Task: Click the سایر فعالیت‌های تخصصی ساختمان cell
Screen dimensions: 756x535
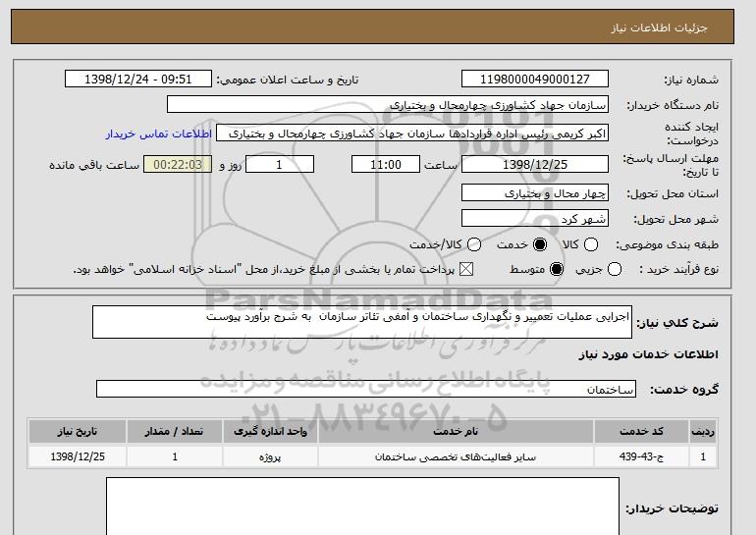Action: point(456,456)
